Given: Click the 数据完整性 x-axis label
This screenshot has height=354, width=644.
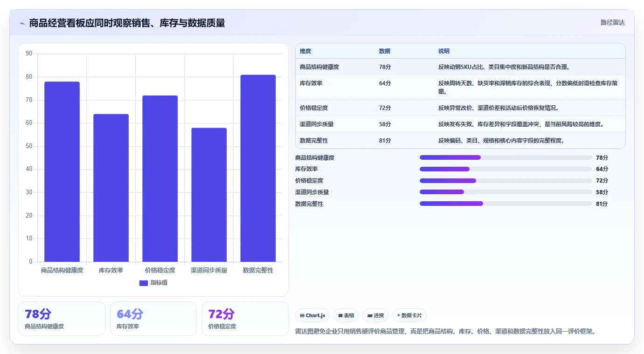Looking at the screenshot, I should (258, 270).
